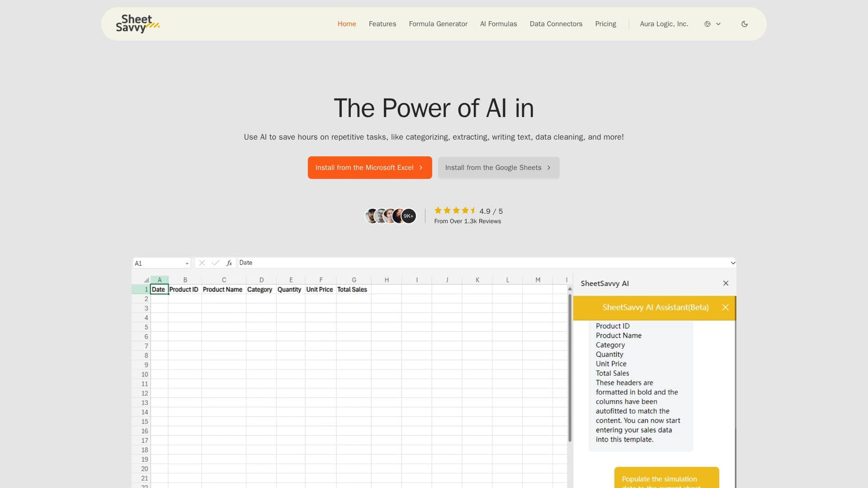The image size is (868, 488).
Task: Open AI Formulas nav item
Action: tap(498, 24)
